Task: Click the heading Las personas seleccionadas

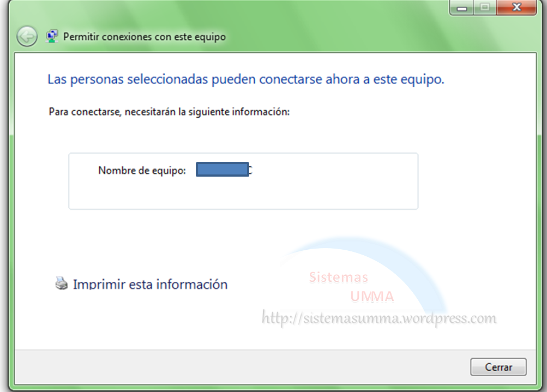Action: click(245, 80)
